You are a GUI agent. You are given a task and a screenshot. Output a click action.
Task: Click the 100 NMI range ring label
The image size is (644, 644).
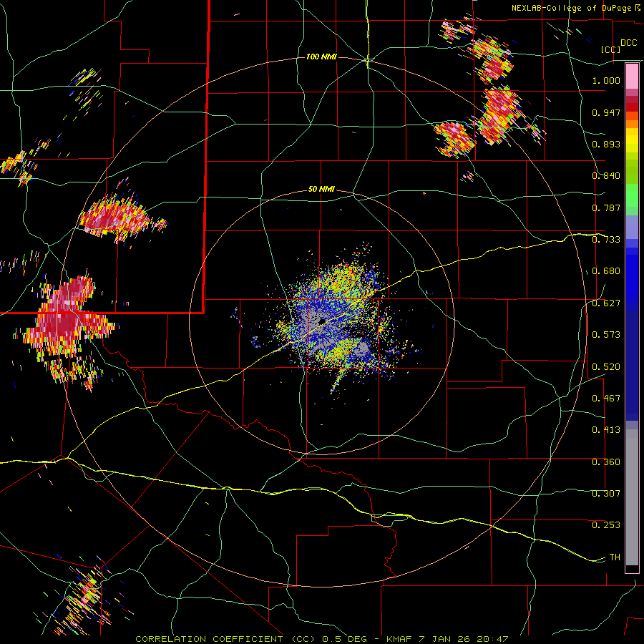(321, 57)
